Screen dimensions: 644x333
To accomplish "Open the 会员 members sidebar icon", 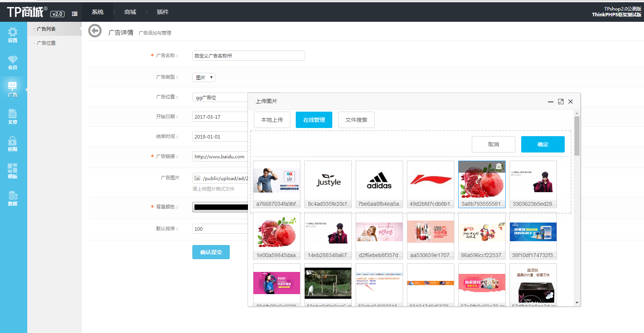I will tap(13, 62).
